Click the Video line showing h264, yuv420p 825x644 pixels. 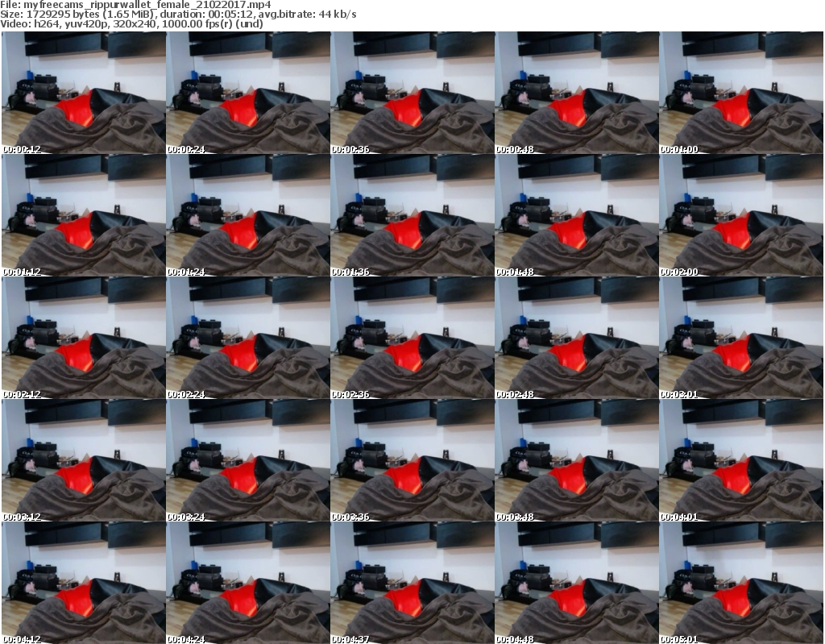click(x=131, y=23)
